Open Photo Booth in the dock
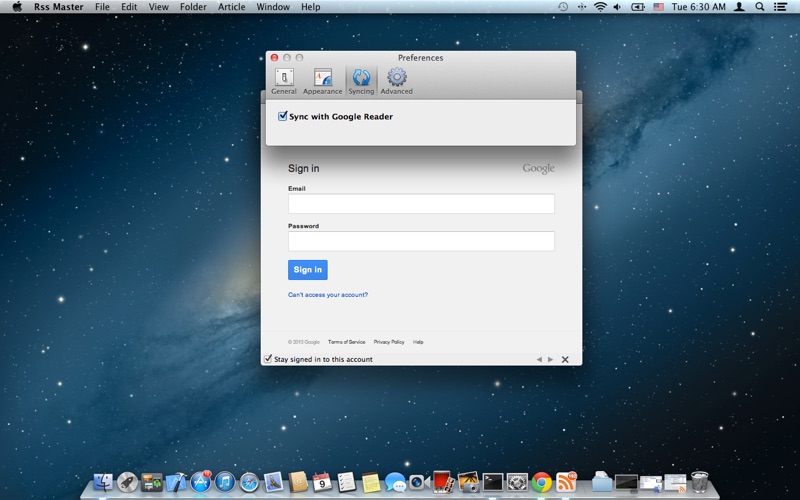This screenshot has height=500, width=800. [x=443, y=482]
